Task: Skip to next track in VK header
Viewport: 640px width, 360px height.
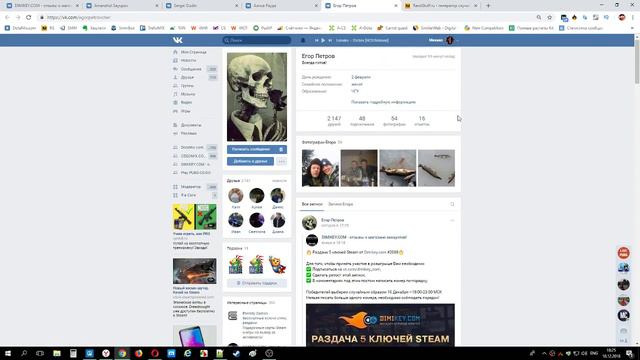Action: pos(330,40)
